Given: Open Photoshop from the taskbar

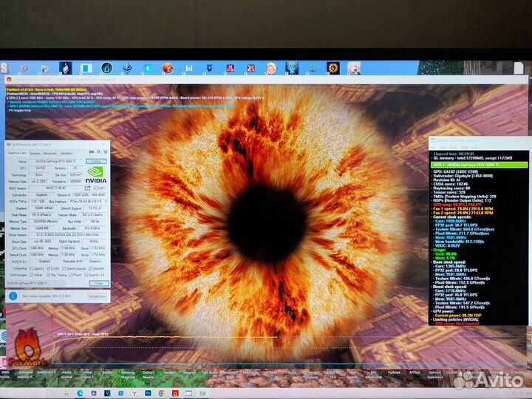Looking at the screenshot, I should [148, 393].
